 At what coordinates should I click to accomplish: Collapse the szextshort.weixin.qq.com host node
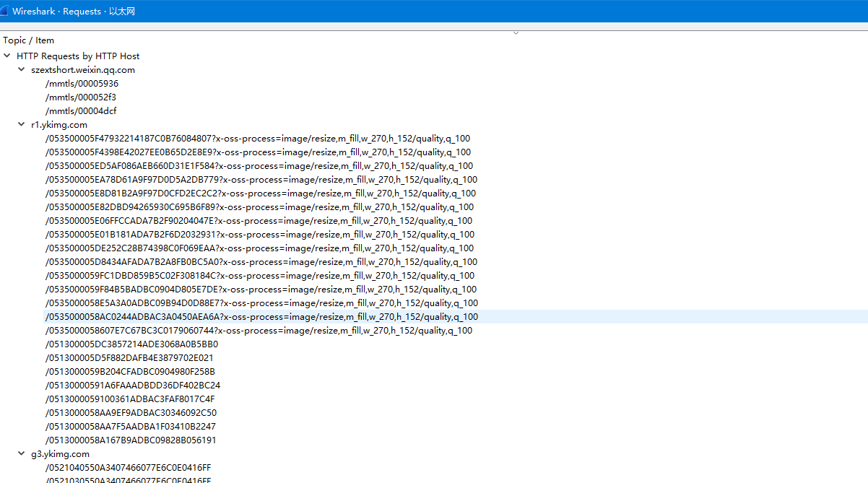point(22,70)
